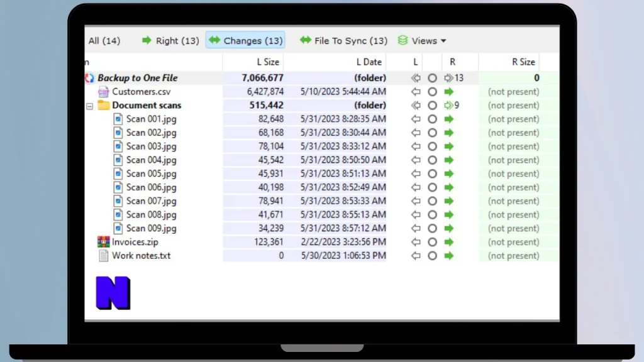
Task: Switch to the All (14) tab
Action: (x=104, y=41)
